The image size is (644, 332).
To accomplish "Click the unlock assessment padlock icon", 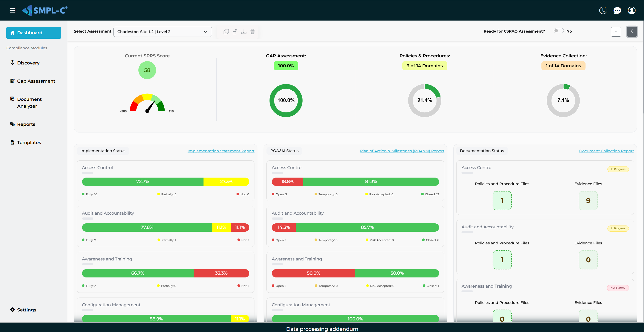I will pos(235,32).
